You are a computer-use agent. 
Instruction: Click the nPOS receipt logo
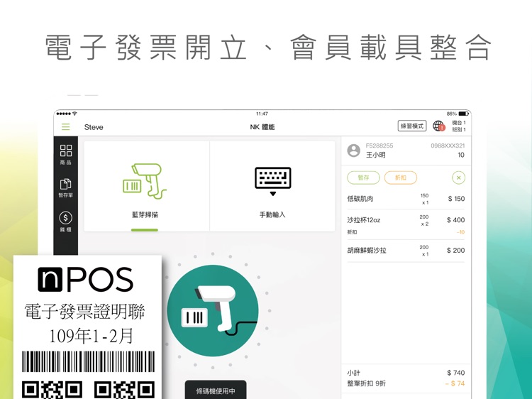[86, 280]
